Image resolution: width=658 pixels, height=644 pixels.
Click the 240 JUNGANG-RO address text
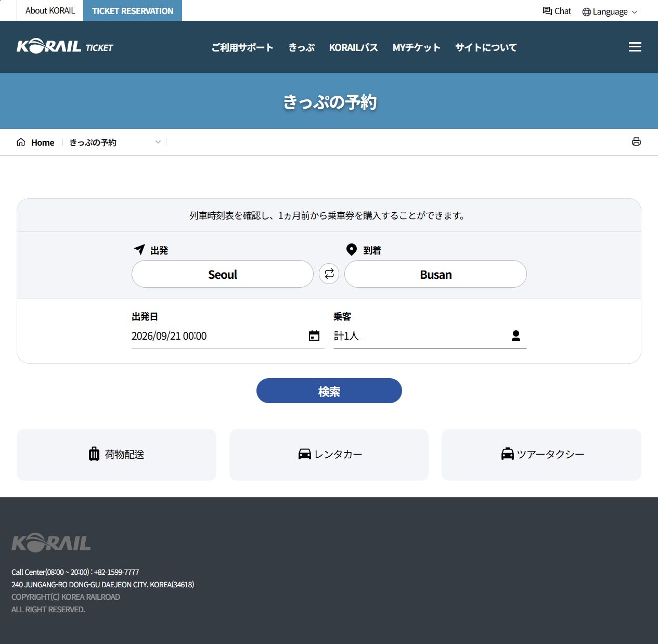(x=103, y=584)
